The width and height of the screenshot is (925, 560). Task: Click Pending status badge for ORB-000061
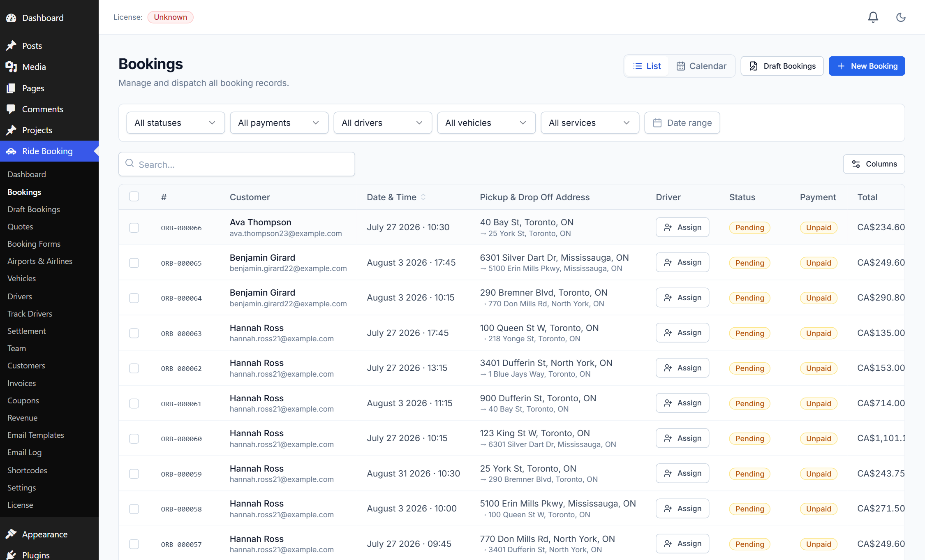[x=749, y=403]
